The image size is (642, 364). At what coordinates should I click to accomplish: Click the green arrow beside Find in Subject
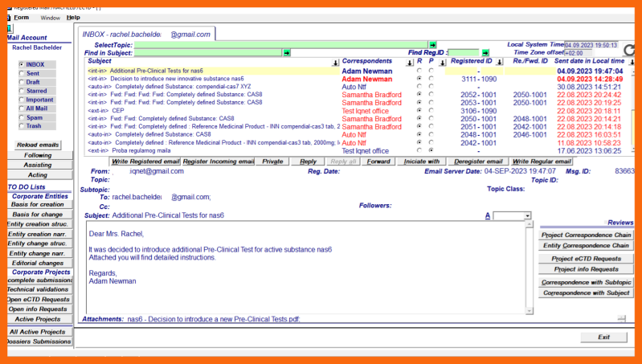pos(287,53)
